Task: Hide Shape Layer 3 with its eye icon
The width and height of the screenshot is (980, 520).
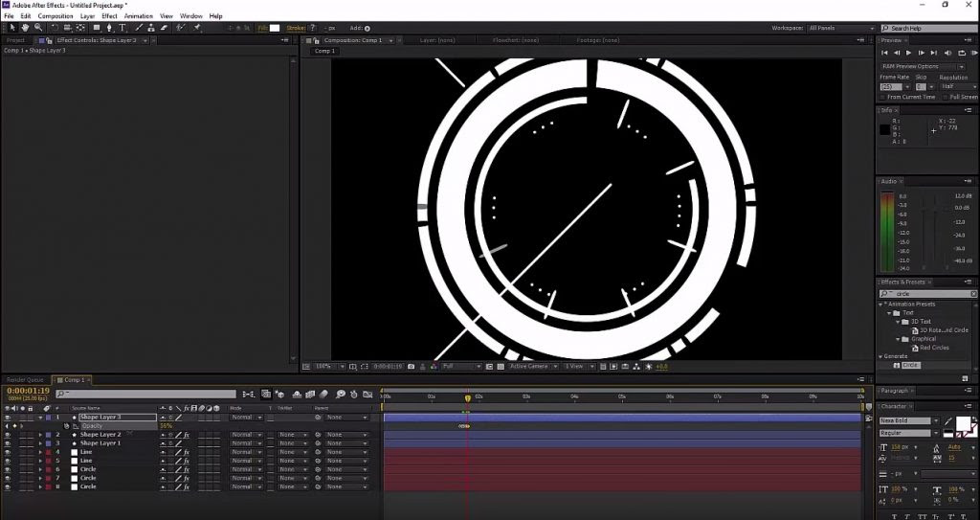Action: click(8, 418)
